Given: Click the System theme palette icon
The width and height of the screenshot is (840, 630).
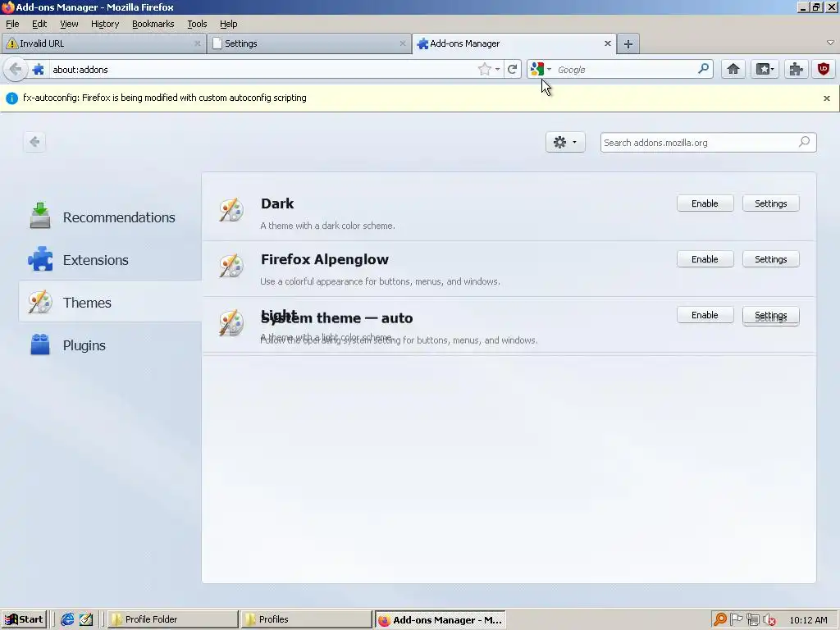Looking at the screenshot, I should [231, 323].
